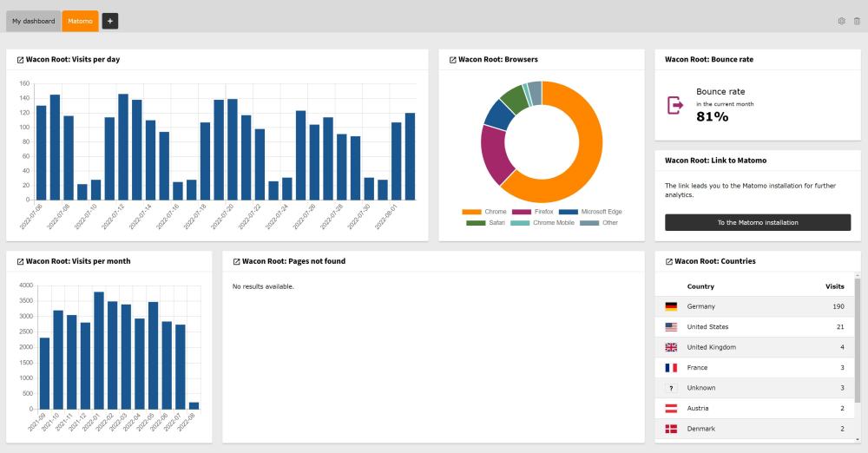Click the Germany flag icon

click(x=671, y=306)
